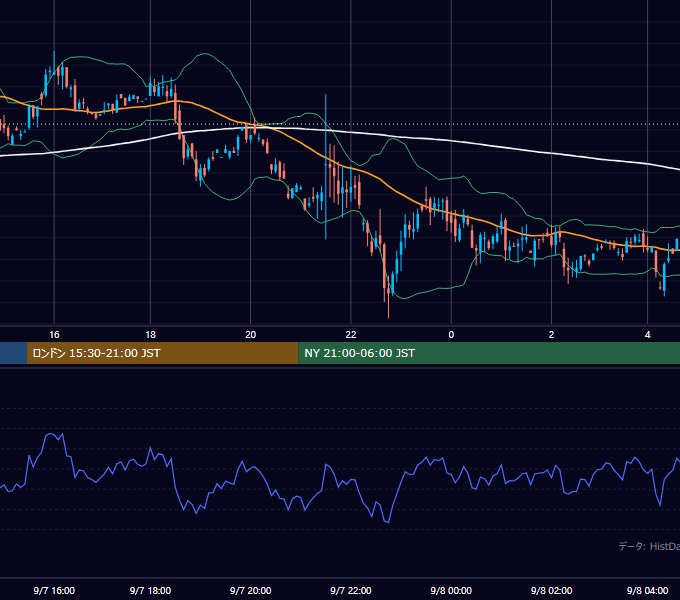
Task: Click the NY 21:00-06:00 JST session bar
Action: [489, 353]
